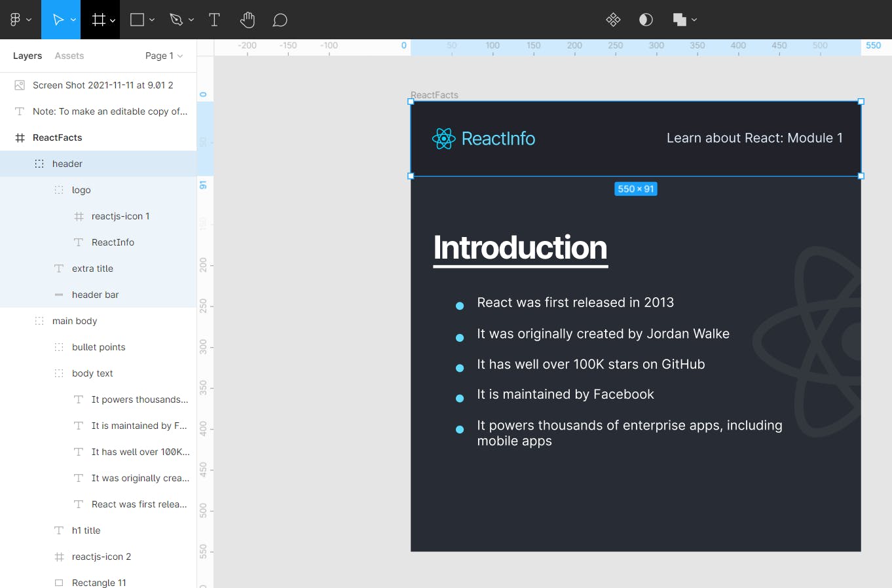Select the Frame tool
This screenshot has height=588, width=892.
98,20
